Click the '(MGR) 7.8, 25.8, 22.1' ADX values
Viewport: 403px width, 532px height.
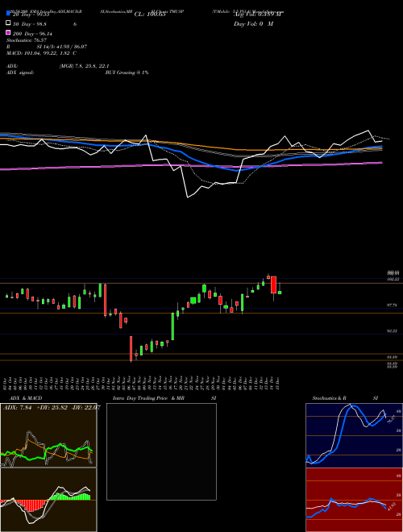[84, 66]
